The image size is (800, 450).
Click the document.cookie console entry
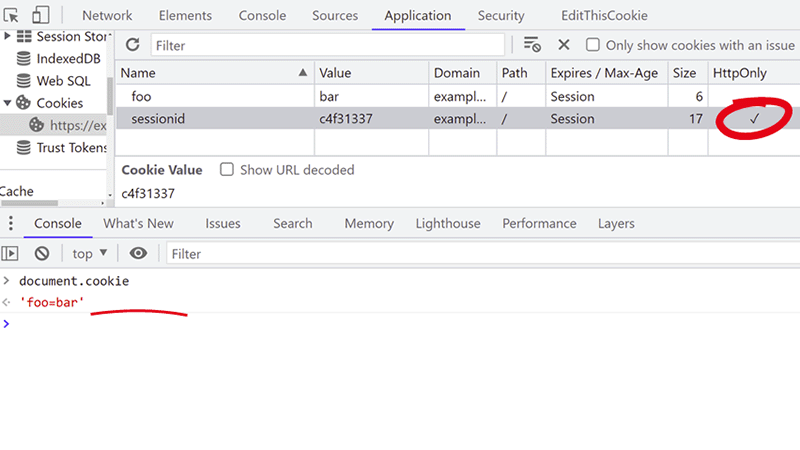74,281
